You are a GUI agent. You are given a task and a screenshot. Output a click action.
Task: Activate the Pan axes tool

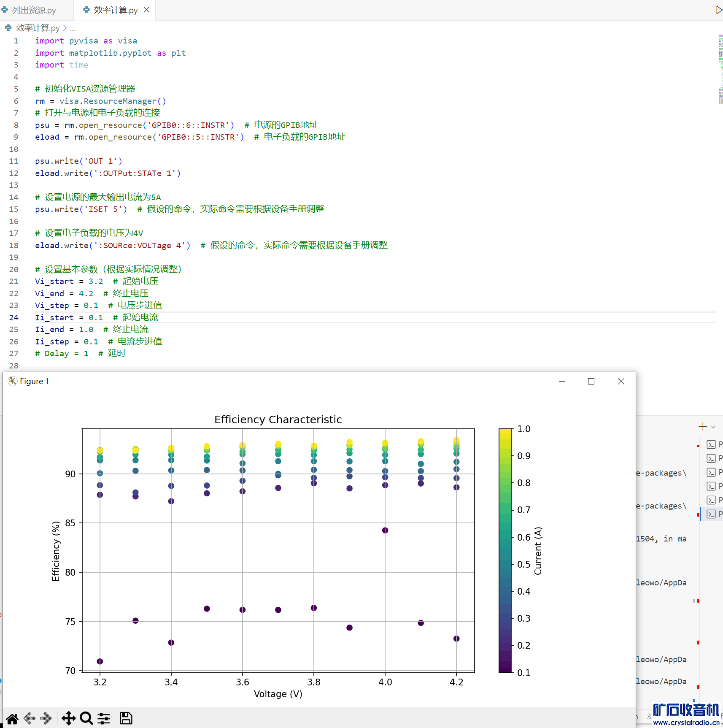click(x=68, y=718)
